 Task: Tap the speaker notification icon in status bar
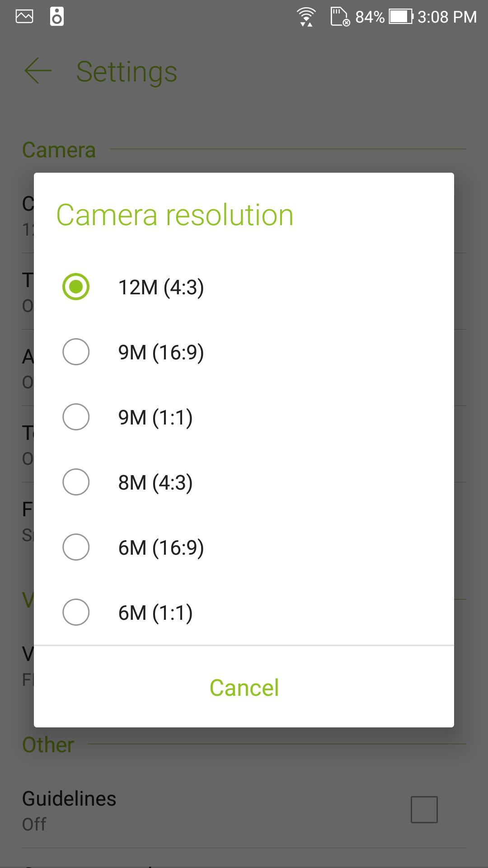(x=56, y=17)
